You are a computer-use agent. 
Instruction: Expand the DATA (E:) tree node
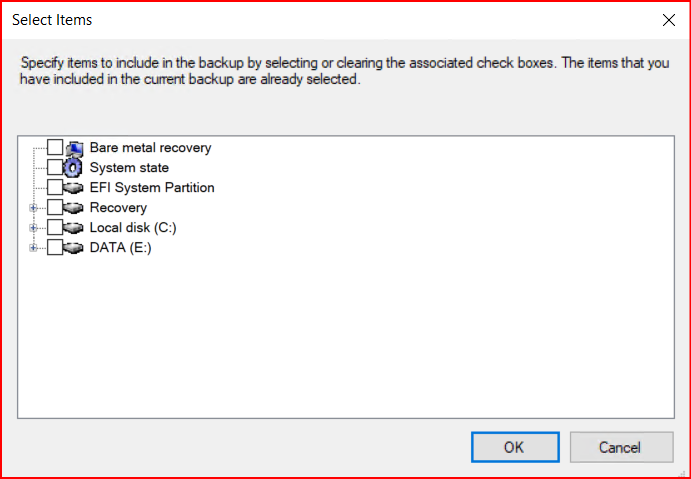tap(34, 248)
